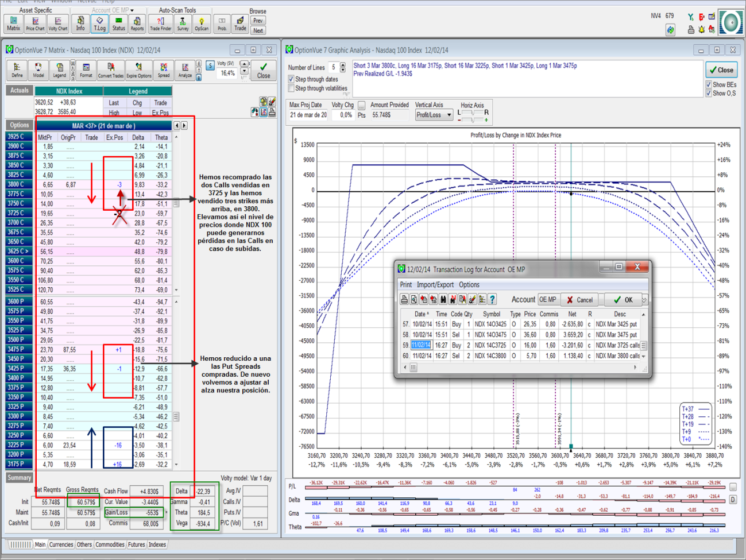Open the Price Chart tool
This screenshot has width=746, height=560.
click(x=35, y=23)
